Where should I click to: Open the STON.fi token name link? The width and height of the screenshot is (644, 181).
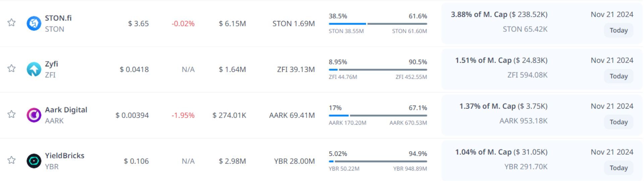coord(58,18)
